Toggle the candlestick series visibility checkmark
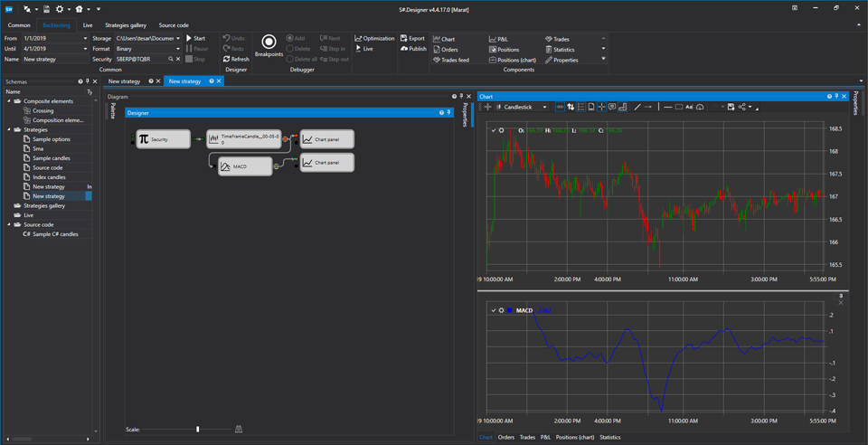The height and width of the screenshot is (445, 868). point(493,130)
